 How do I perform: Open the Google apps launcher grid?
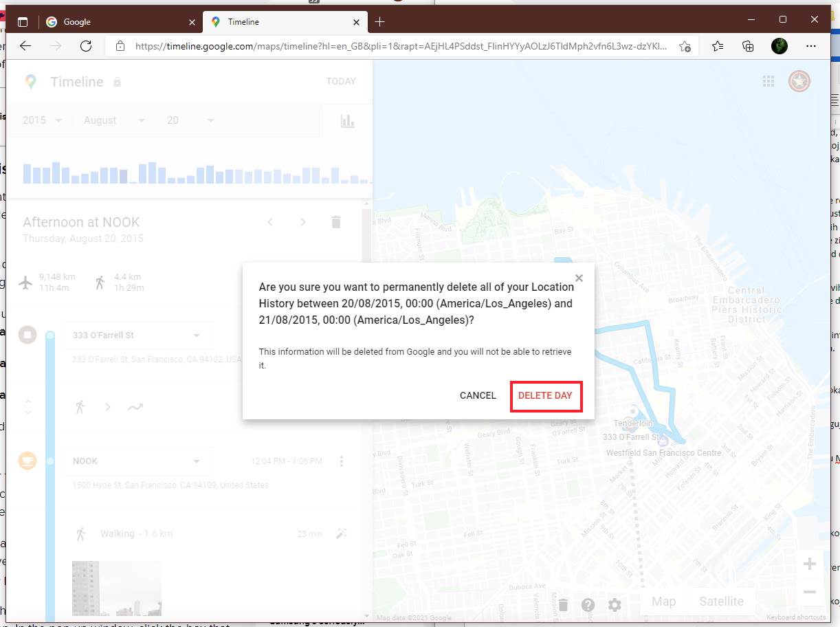[768, 80]
